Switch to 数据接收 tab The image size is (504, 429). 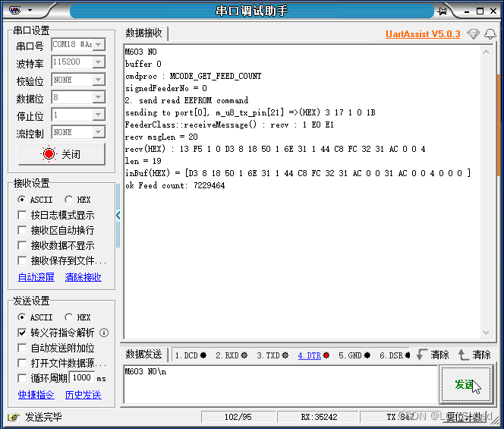tap(143, 33)
